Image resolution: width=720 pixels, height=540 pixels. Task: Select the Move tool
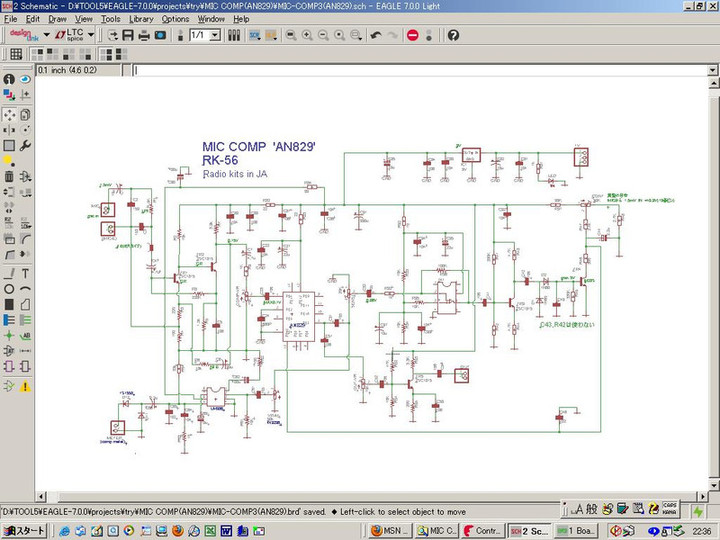[x=9, y=115]
